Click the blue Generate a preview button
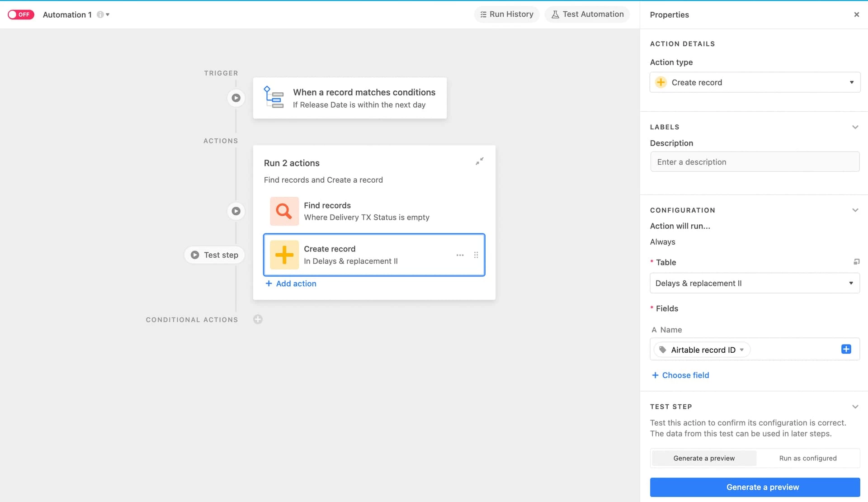The width and height of the screenshot is (868, 502). click(755, 487)
